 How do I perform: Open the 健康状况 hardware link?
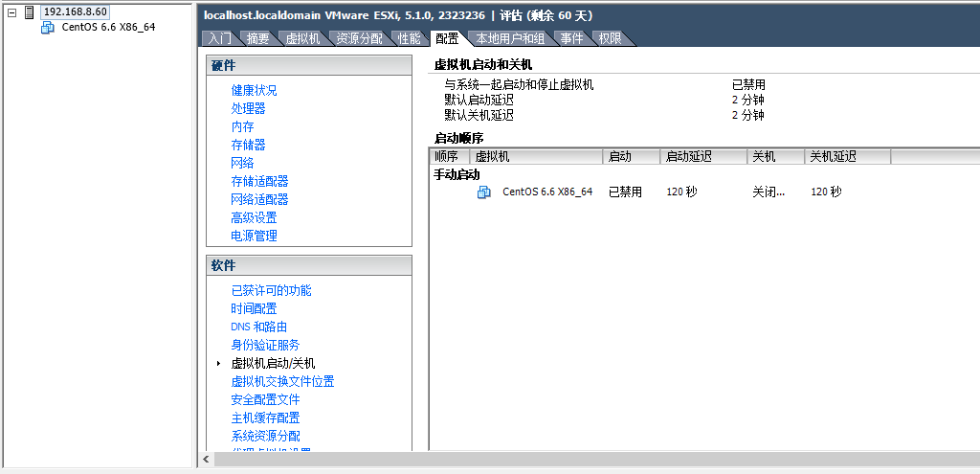[x=254, y=91]
